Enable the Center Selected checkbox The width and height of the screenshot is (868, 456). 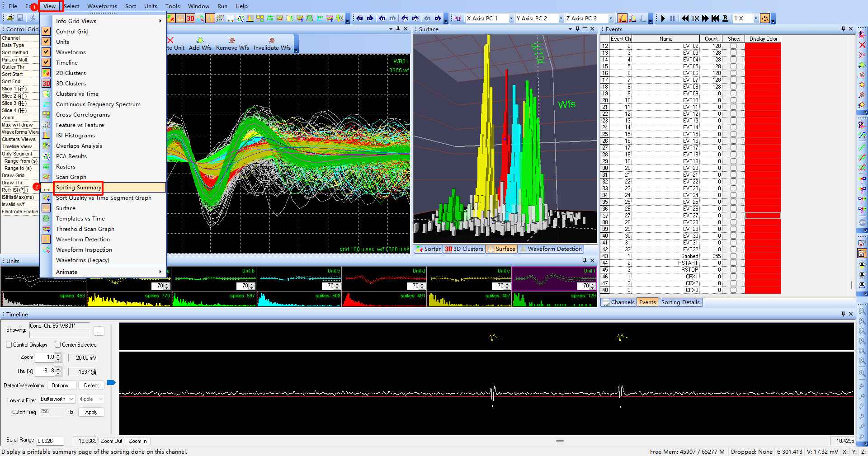tap(57, 345)
